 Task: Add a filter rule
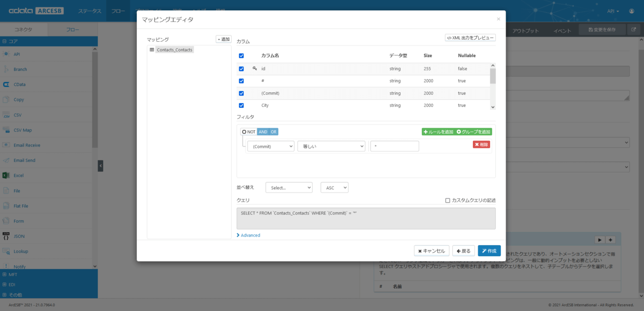[x=438, y=132]
